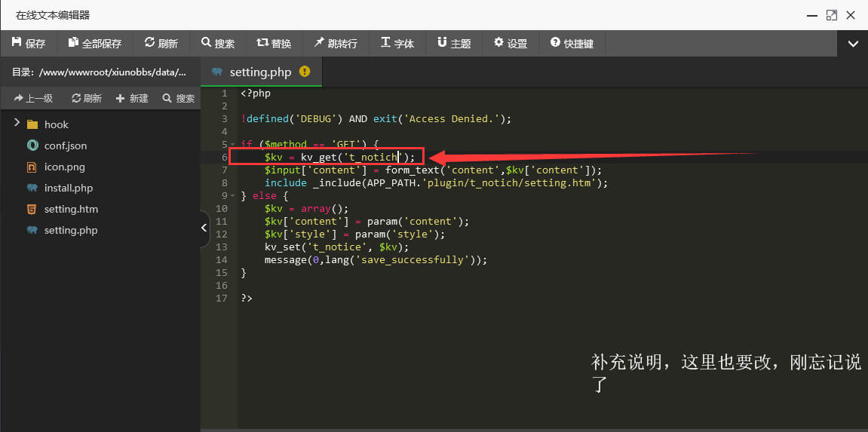Click kv_set('t_notice', $kv) on line 13

pyautogui.click(x=336, y=247)
